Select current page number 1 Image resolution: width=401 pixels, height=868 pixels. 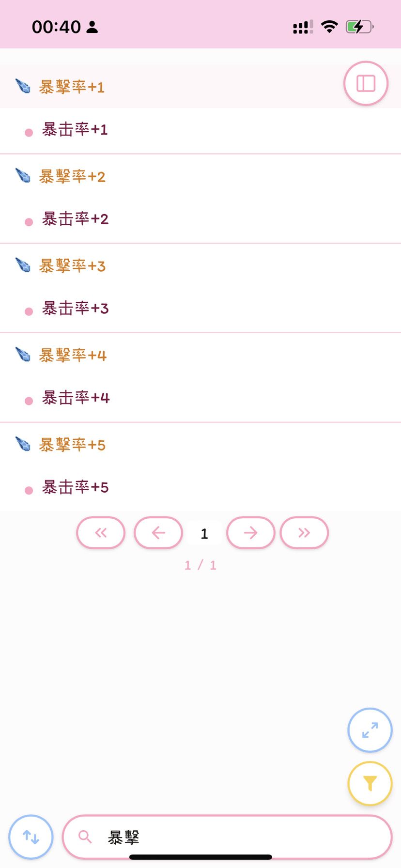pos(204,534)
